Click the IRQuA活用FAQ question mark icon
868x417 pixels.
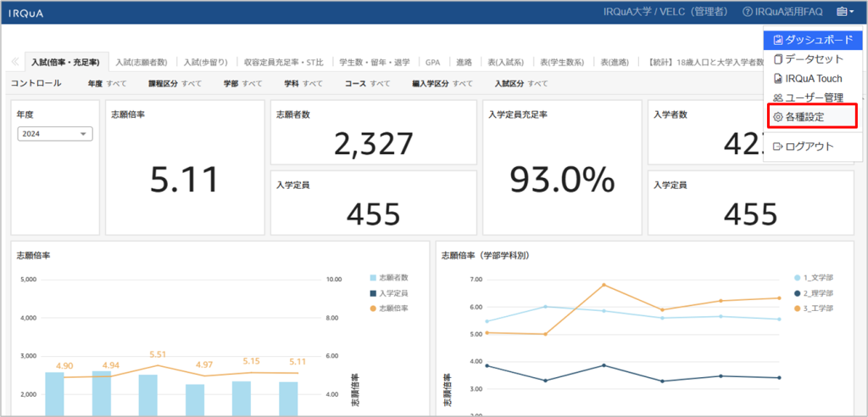click(748, 12)
